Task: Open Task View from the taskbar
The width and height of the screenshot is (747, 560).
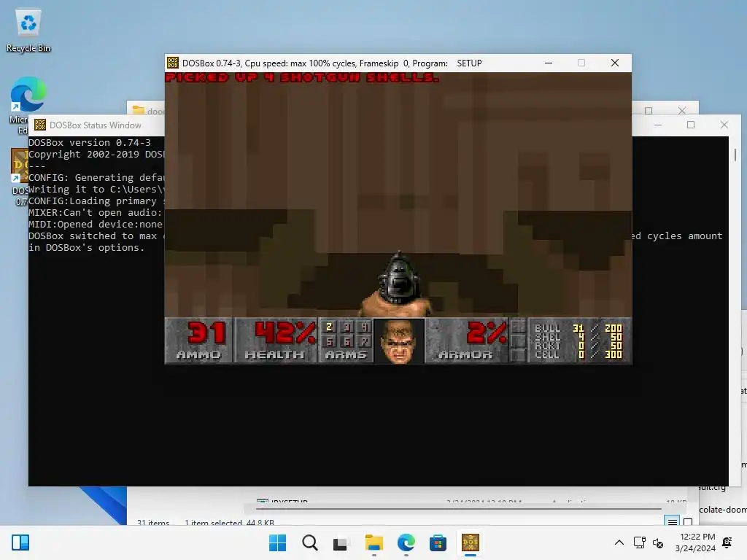Action: coord(341,542)
